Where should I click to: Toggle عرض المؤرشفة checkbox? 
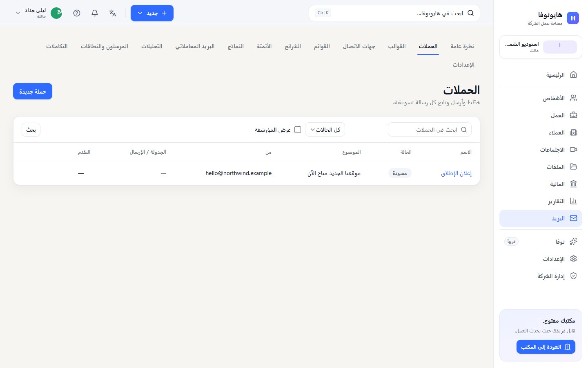298,130
